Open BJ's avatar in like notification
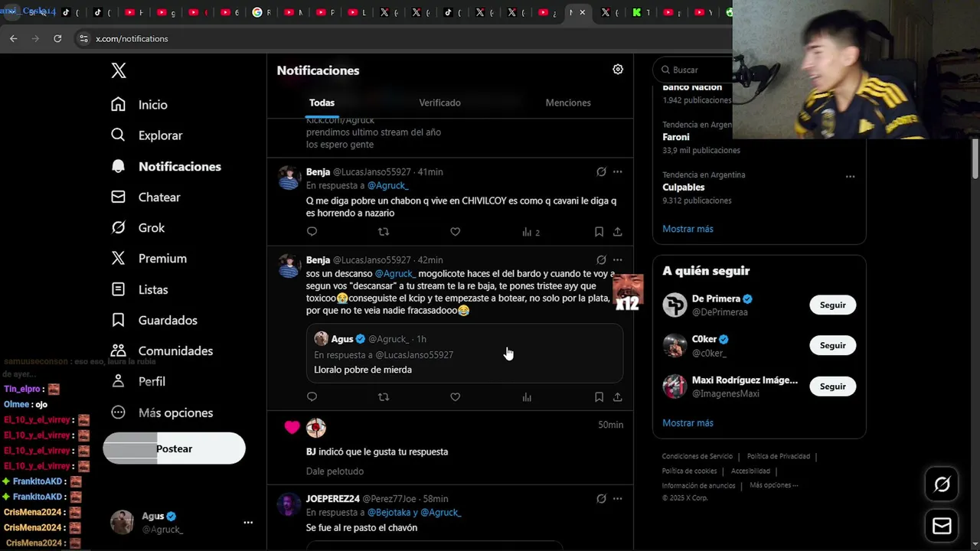The height and width of the screenshot is (551, 980). pos(316,428)
